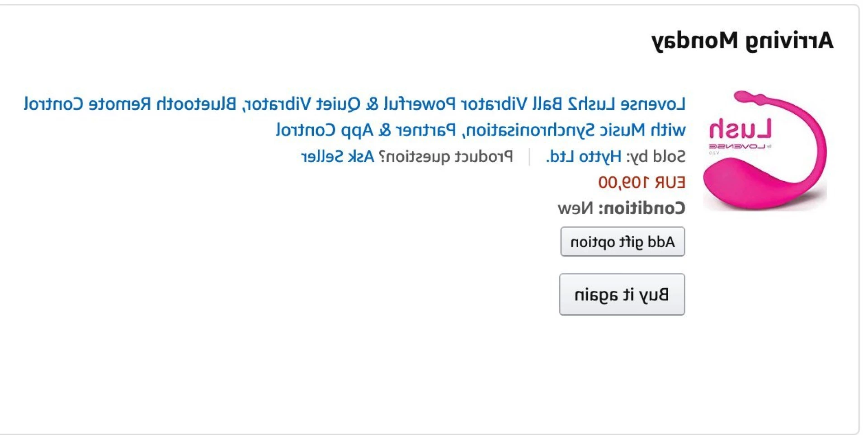Click the EUR 109,00 price text

pos(642,182)
